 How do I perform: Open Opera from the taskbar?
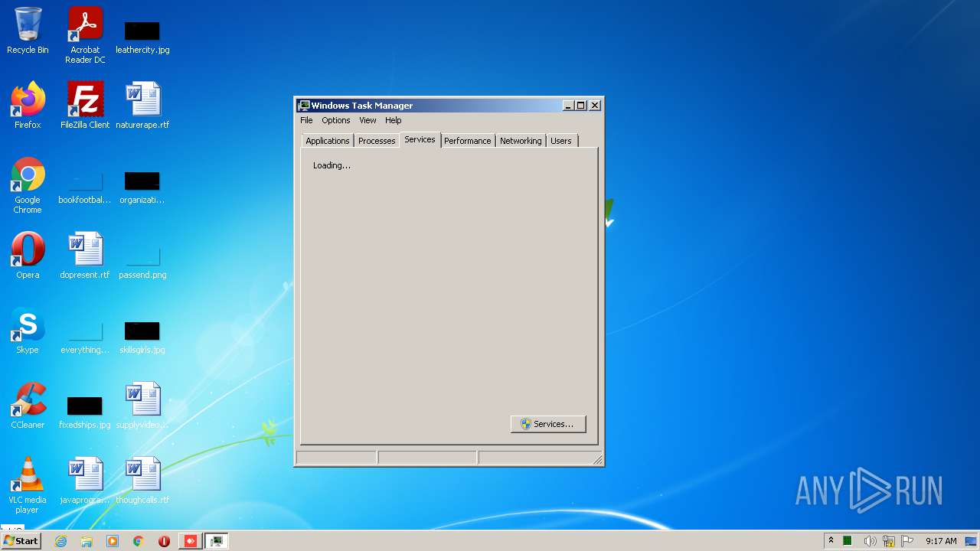tap(164, 541)
